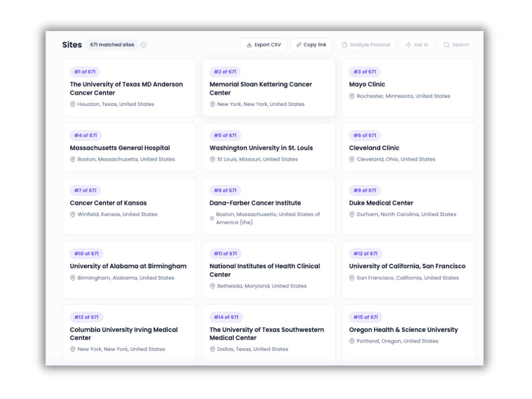Click the document icon in Analyze Protocol
The image size is (532, 399).
(344, 45)
